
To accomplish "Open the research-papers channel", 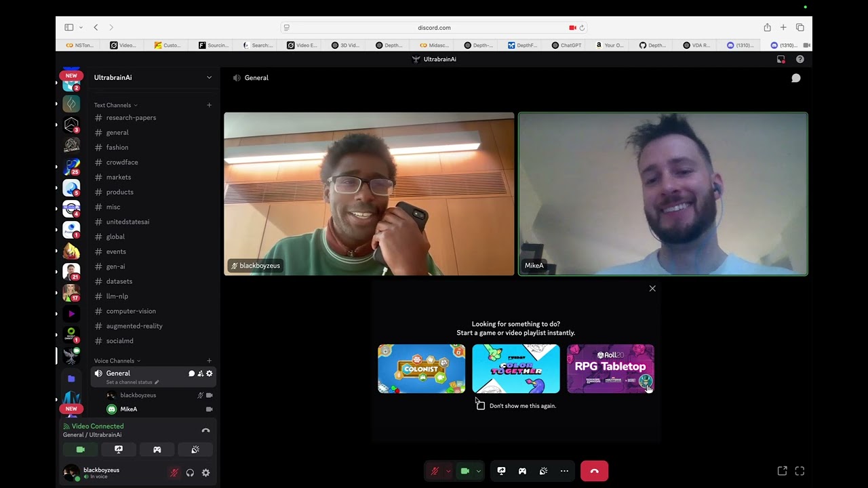I will click(x=153, y=117).
